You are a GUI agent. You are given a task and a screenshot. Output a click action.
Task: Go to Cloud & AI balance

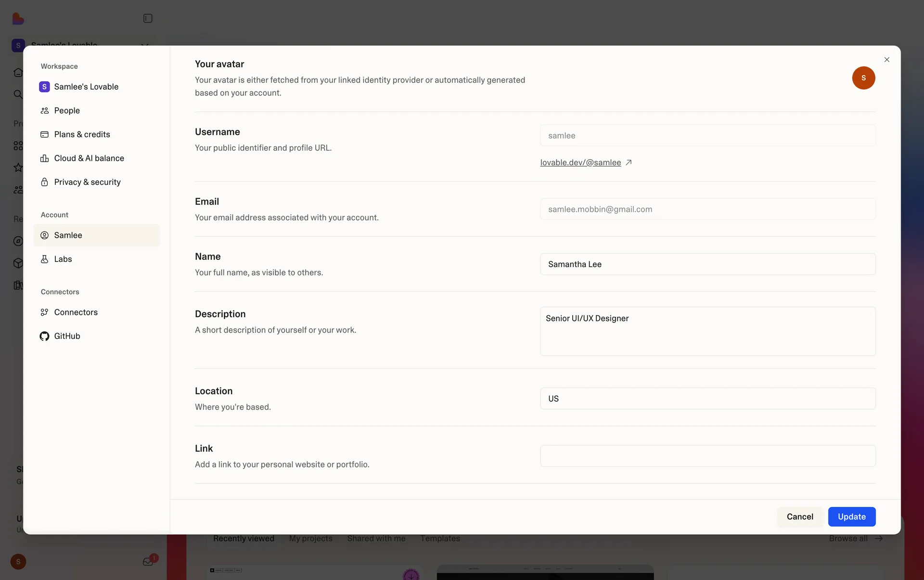89,158
